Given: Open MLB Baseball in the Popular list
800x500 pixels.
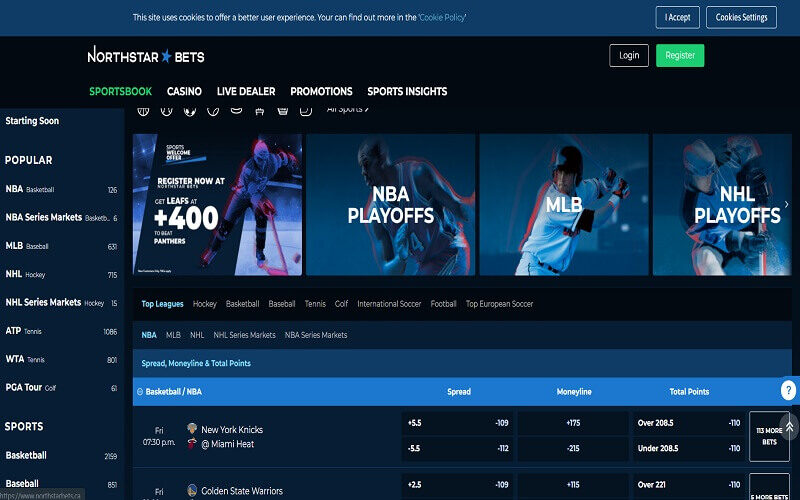Looking at the screenshot, I should [x=61, y=246].
